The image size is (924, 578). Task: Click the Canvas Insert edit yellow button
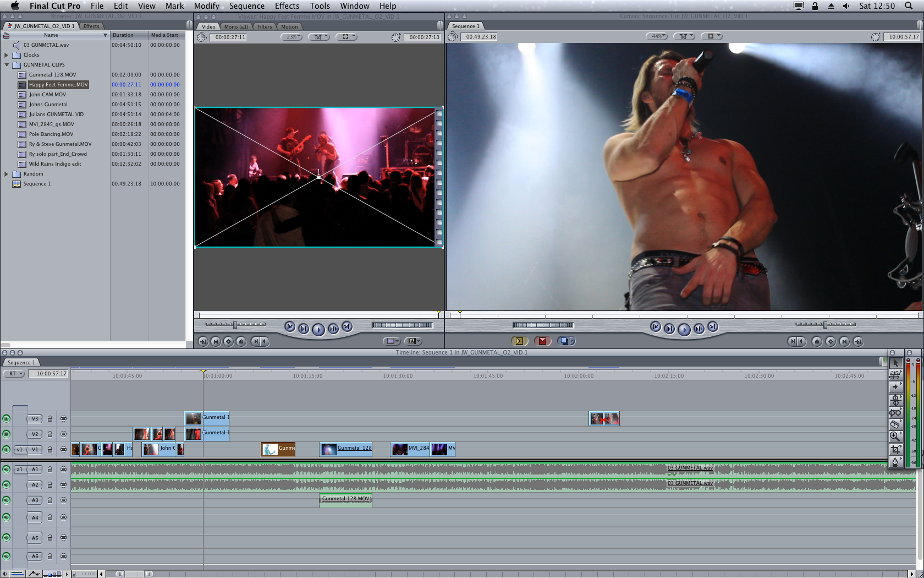pyautogui.click(x=519, y=341)
